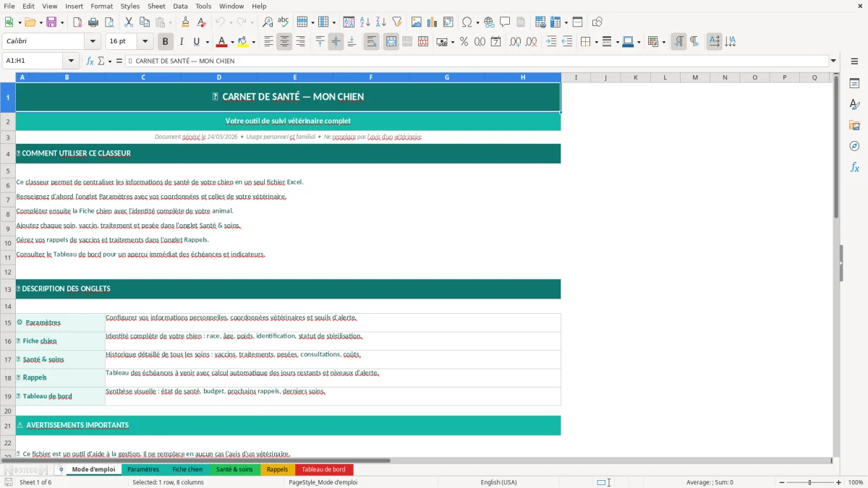Open the Sheet menu
The width and height of the screenshot is (868, 488).
(x=156, y=6)
